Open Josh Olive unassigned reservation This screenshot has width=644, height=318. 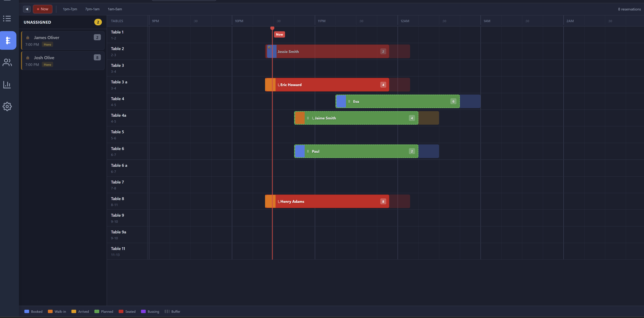(63, 61)
